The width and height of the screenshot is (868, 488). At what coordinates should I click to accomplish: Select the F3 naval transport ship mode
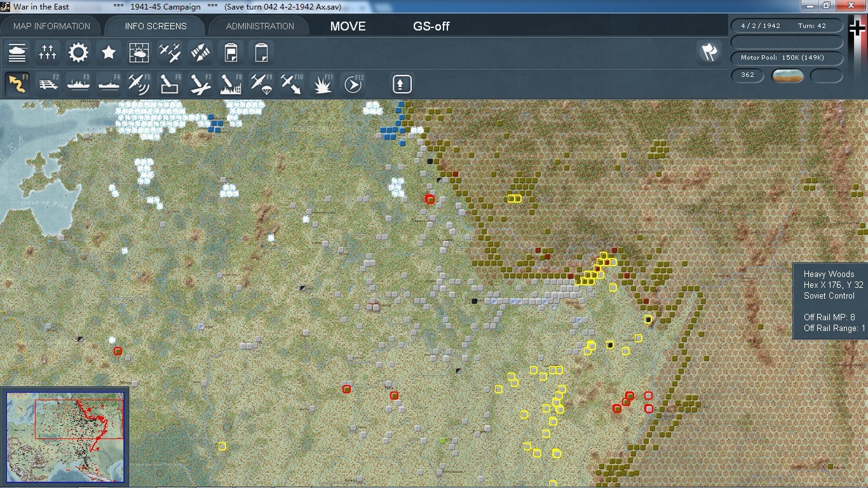click(78, 84)
